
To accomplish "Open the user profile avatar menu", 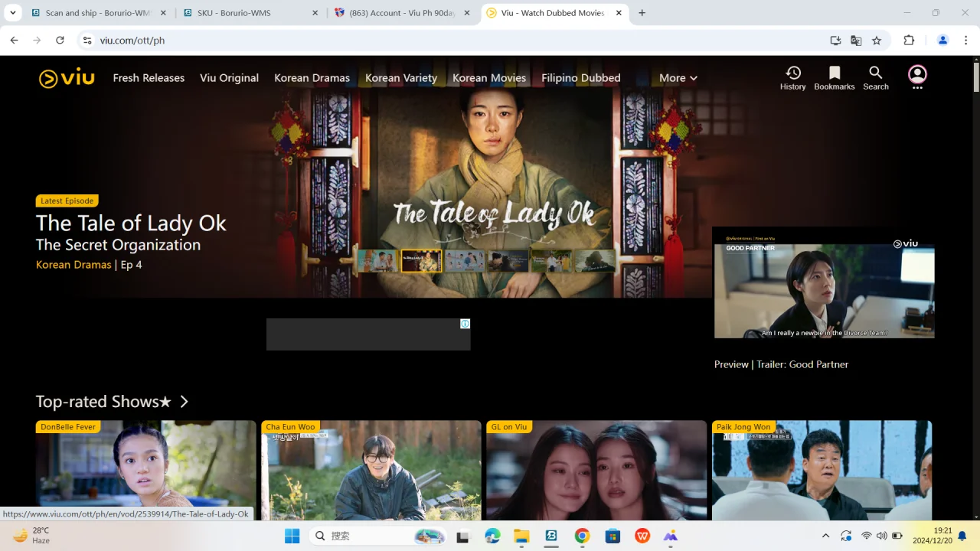I will point(917,77).
